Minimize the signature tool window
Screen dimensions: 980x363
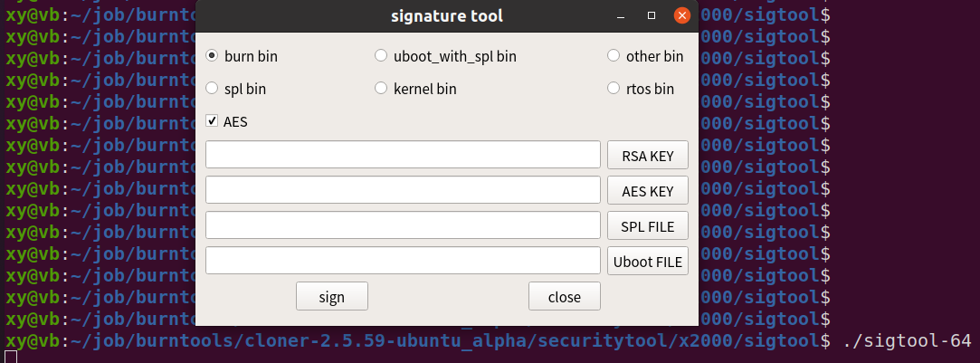point(621,16)
